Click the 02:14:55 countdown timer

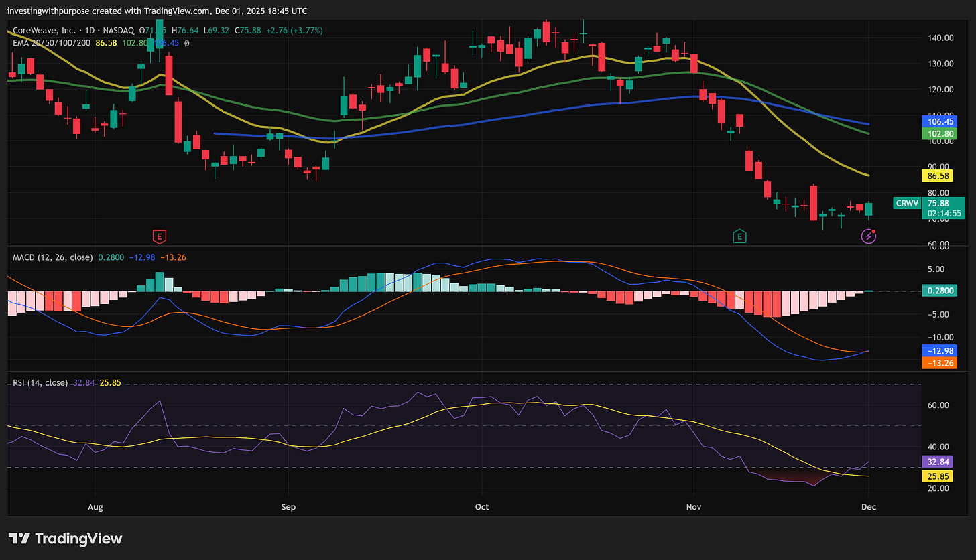[943, 214]
